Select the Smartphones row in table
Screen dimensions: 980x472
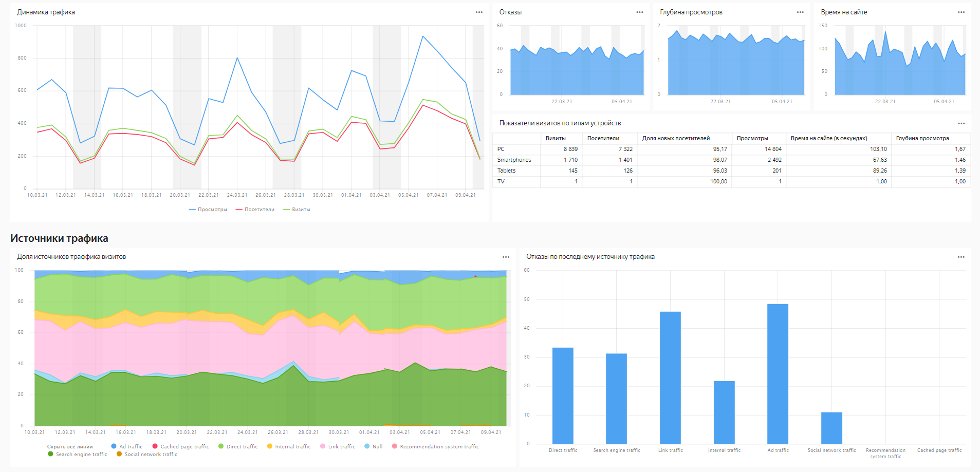pyautogui.click(x=514, y=160)
